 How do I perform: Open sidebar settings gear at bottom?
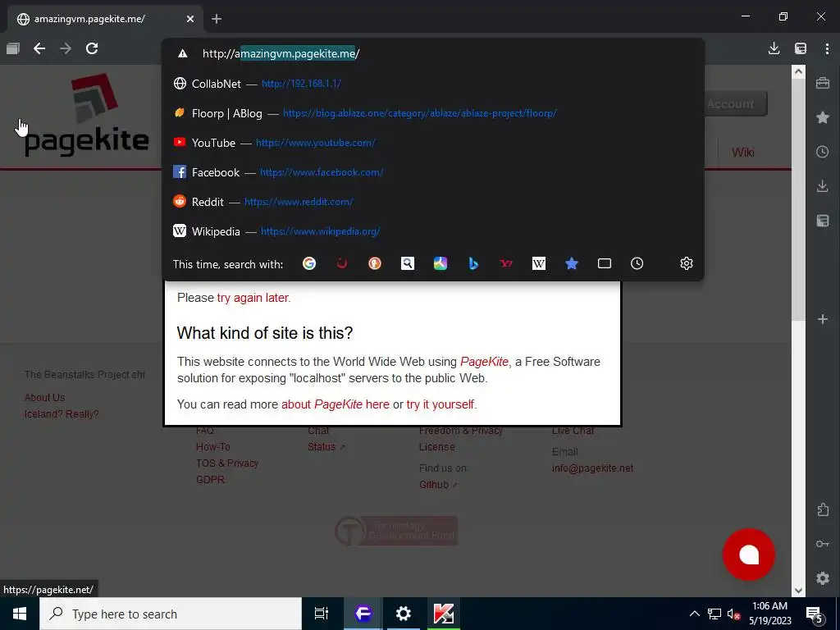823,578
